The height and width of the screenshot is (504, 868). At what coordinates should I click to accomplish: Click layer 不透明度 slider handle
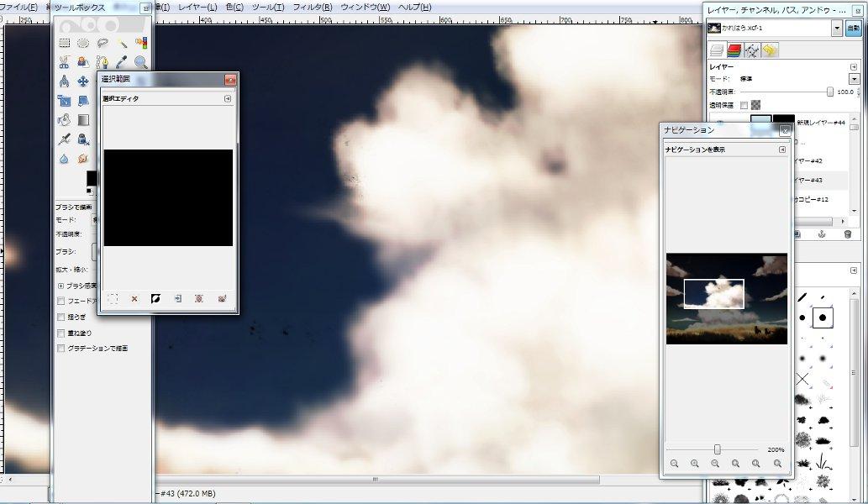[830, 92]
